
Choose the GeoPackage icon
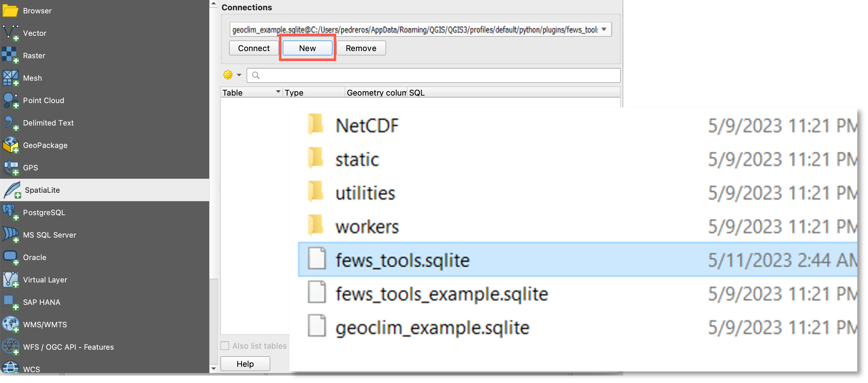click(11, 145)
